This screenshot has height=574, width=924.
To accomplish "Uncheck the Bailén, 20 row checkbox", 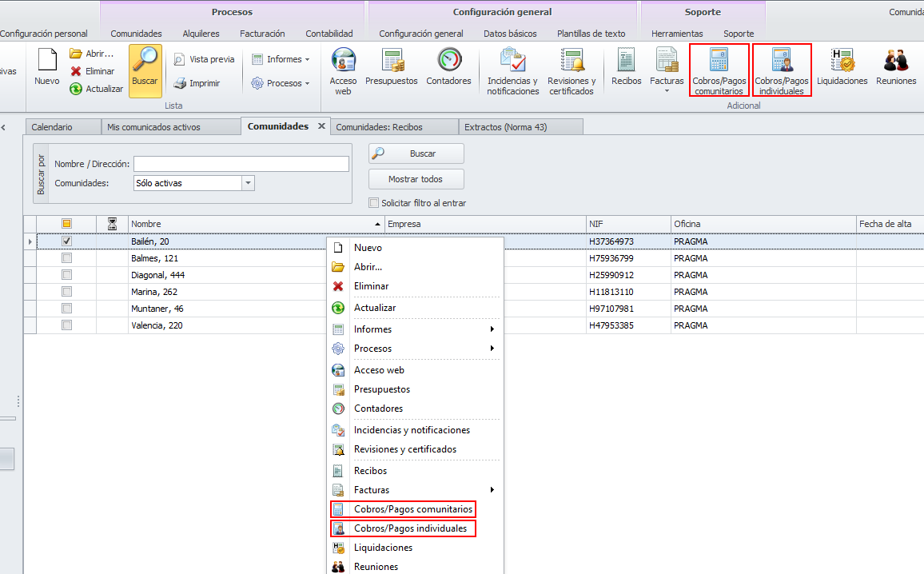I will [x=67, y=241].
